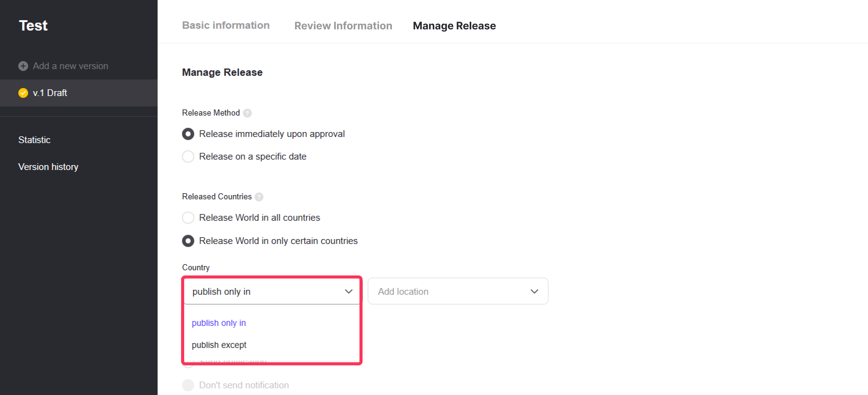Pick highlighted 'publish only in' list option
Viewport: 868px width, 395px height.
coord(219,323)
